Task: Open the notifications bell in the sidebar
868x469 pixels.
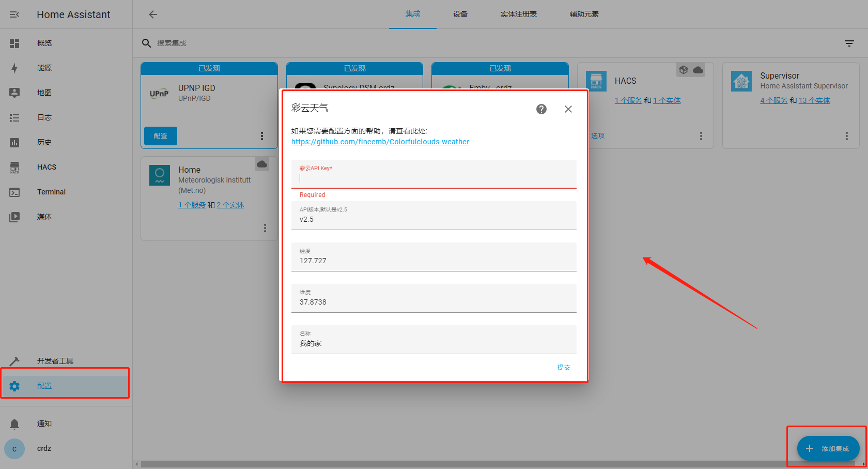Action: (x=14, y=424)
